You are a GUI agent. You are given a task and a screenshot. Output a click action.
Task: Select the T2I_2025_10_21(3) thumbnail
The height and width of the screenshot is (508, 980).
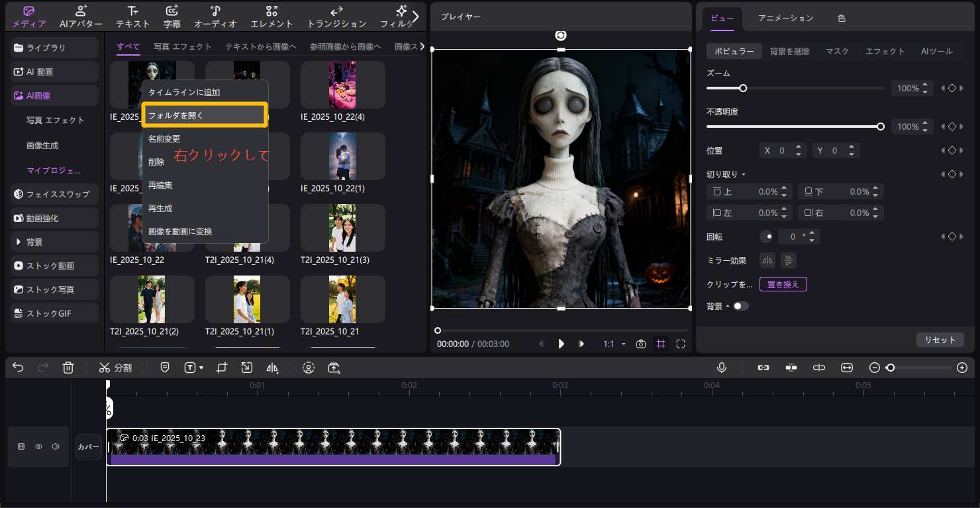(342, 229)
